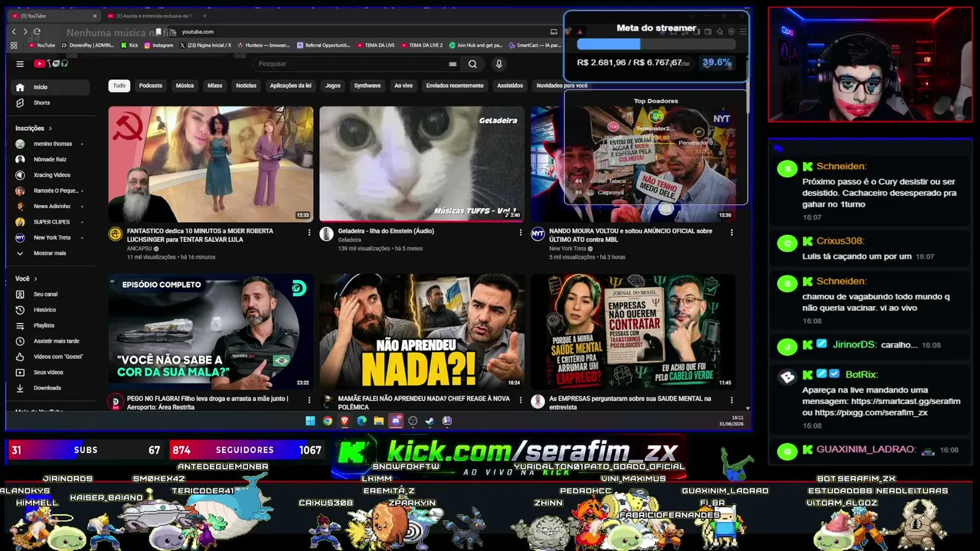Select the Notícias filter chip
Screen dimensions: 980x551
(247, 86)
